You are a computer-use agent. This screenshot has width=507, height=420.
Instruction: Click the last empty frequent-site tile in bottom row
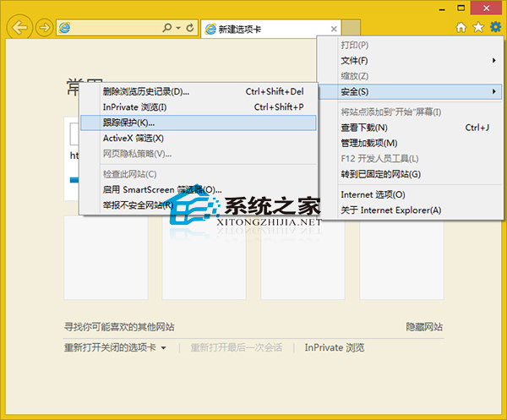[401, 258]
